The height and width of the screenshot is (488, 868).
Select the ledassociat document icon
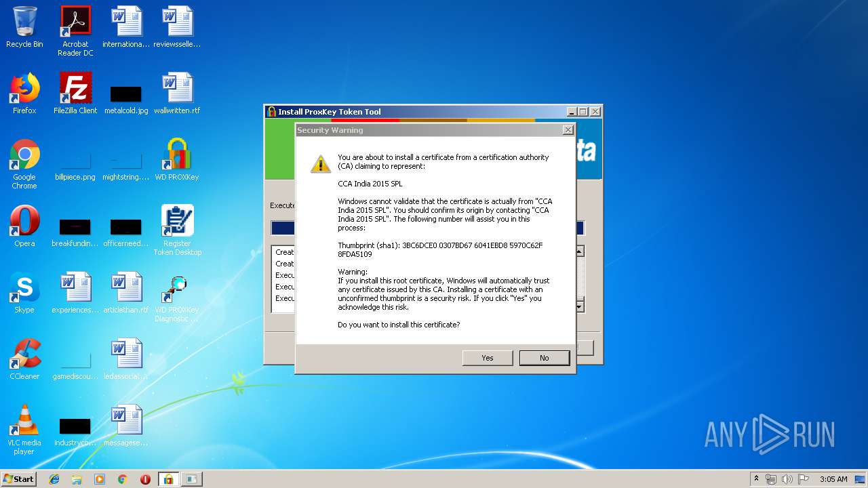tap(126, 359)
